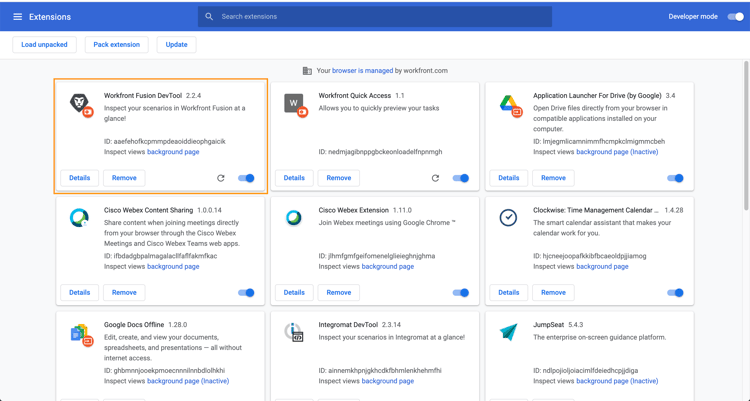The width and height of the screenshot is (750, 401).
Task: Disable Cisco Webex Extension toggle
Action: point(461,292)
